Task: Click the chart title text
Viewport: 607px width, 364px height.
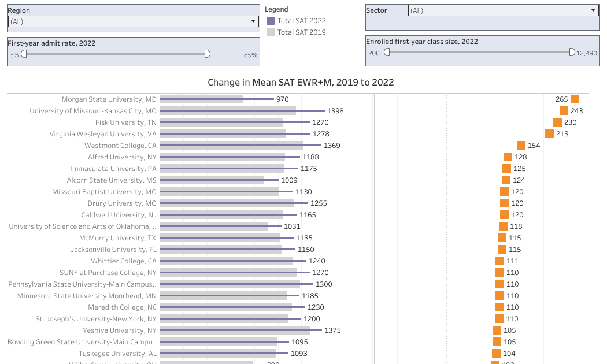Action: pos(302,83)
